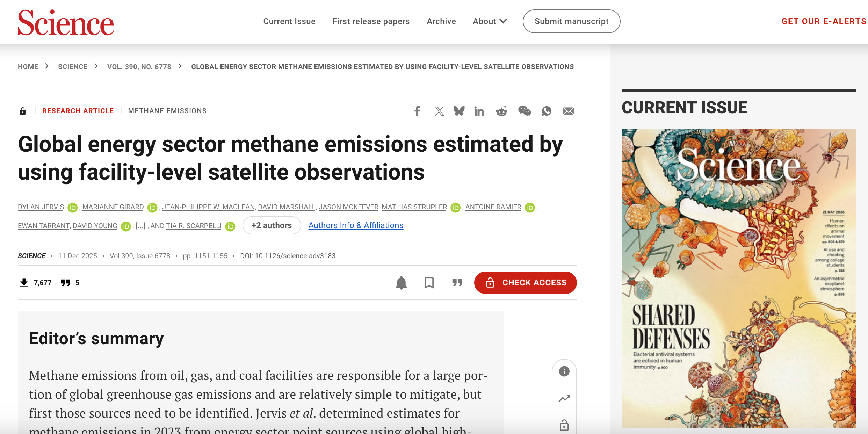Open David Young ORCID icon

(x=126, y=226)
